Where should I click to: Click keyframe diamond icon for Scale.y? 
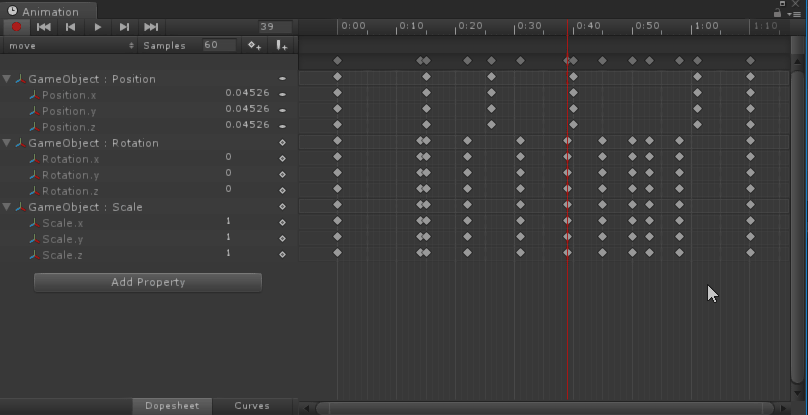(x=282, y=239)
